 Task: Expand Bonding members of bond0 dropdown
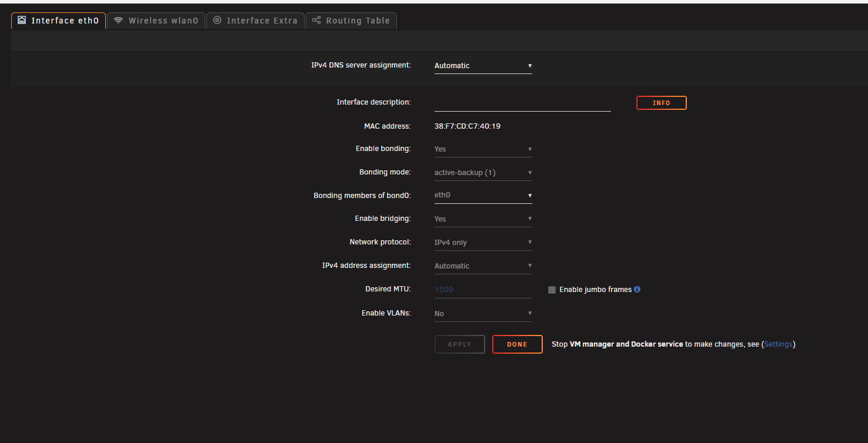tap(483, 195)
